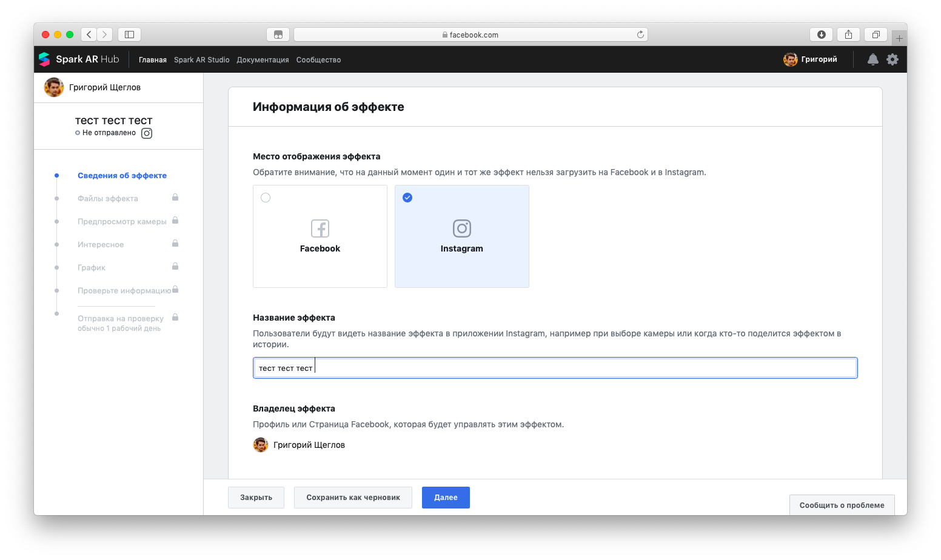This screenshot has height=560, width=941.
Task: Open Главная in top navigation
Action: coord(153,60)
